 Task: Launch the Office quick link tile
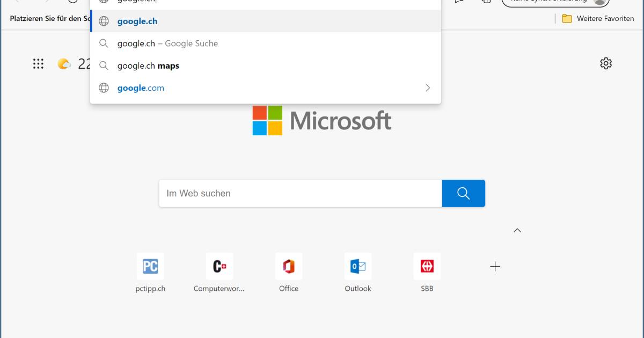point(289,267)
